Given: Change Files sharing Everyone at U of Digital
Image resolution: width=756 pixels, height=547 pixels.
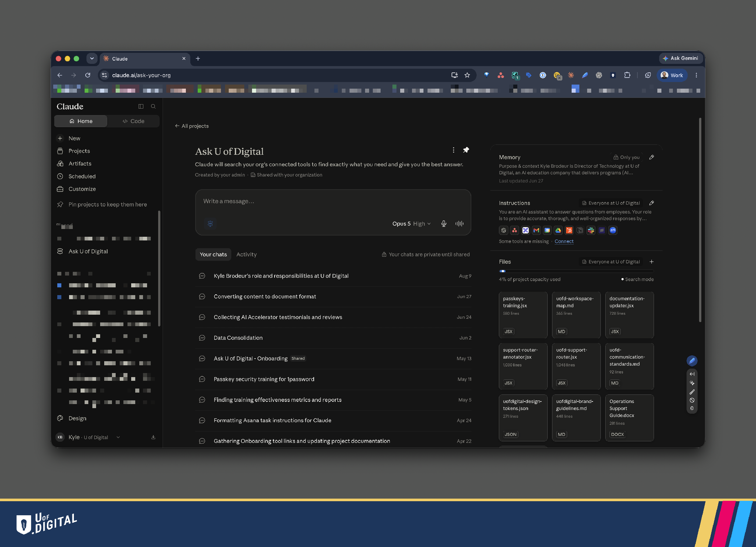Looking at the screenshot, I should click(x=611, y=261).
